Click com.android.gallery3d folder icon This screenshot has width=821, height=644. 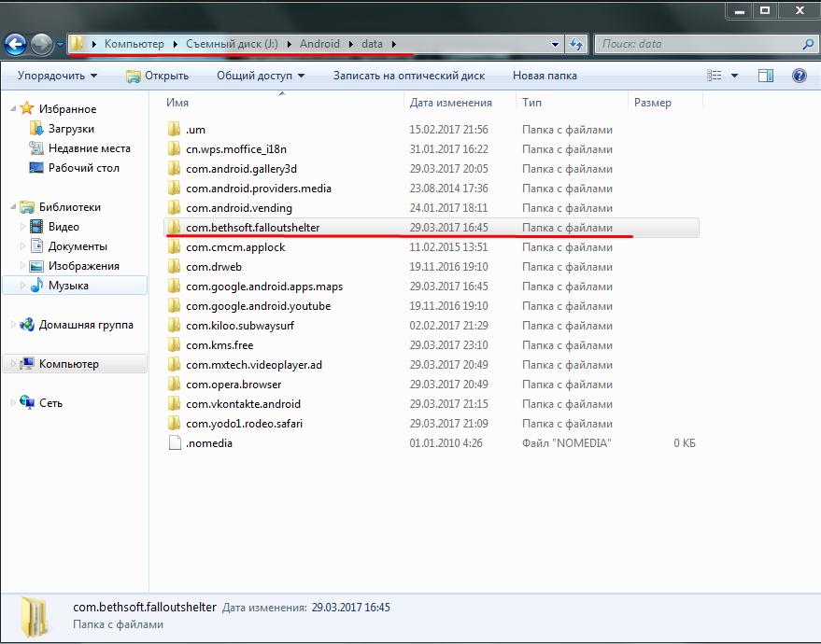pos(175,168)
